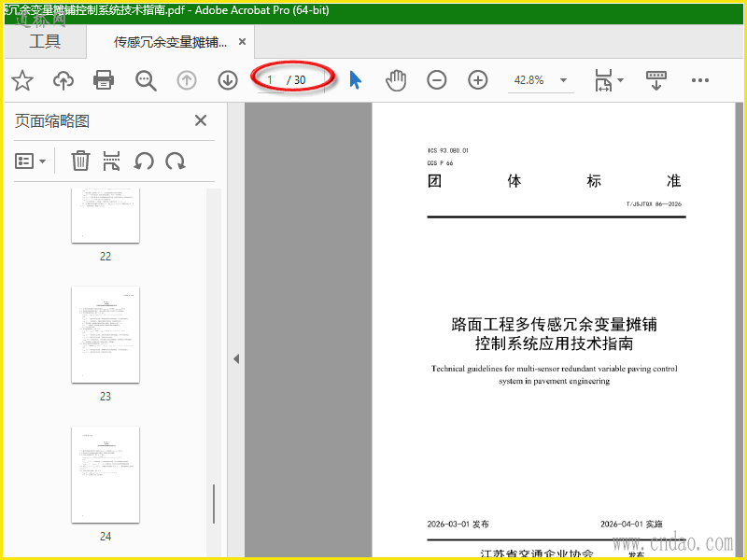
Task: Click the 页面缩略图 panel title
Action: click(52, 121)
